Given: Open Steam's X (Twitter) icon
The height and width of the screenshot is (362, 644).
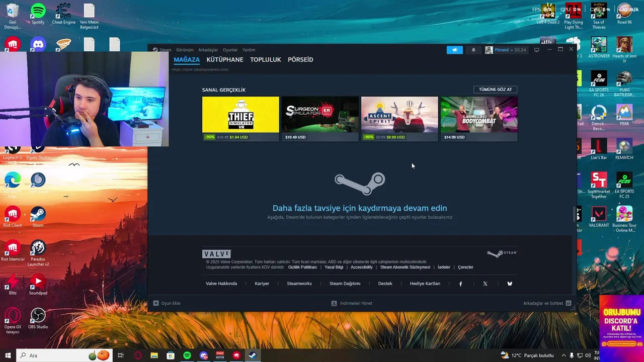Looking at the screenshot, I should click(x=485, y=284).
